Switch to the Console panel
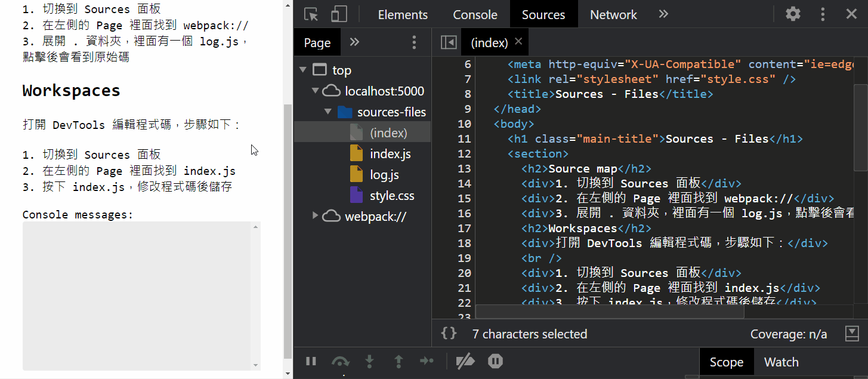This screenshot has height=379, width=868. coord(474,14)
